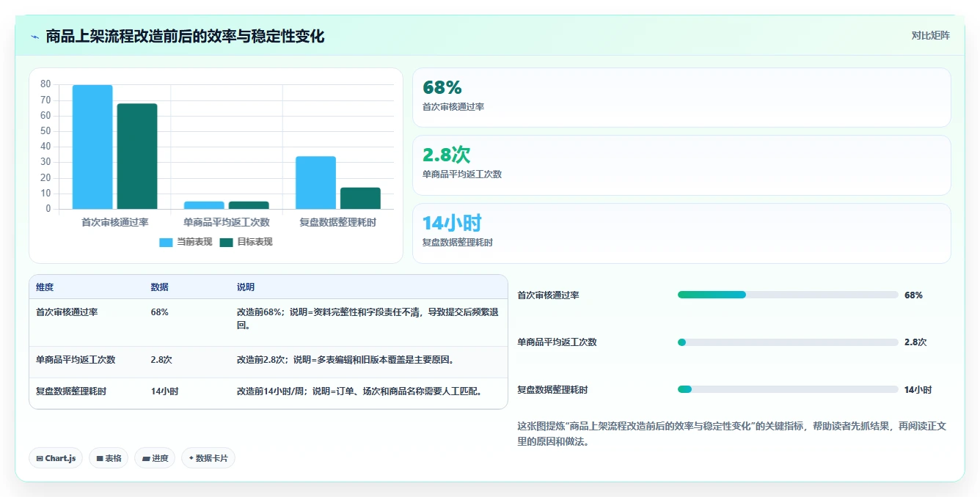This screenshot has width=980, height=497.
Task: Click the 14小时 value in the table
Action: tap(164, 391)
